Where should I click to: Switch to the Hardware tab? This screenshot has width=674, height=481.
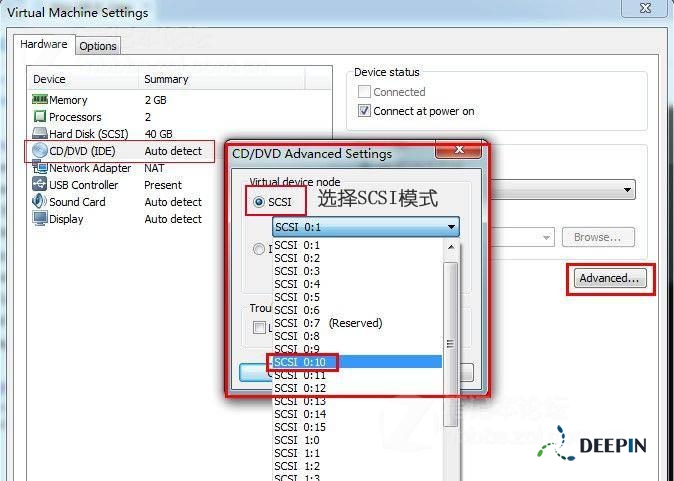(x=44, y=45)
